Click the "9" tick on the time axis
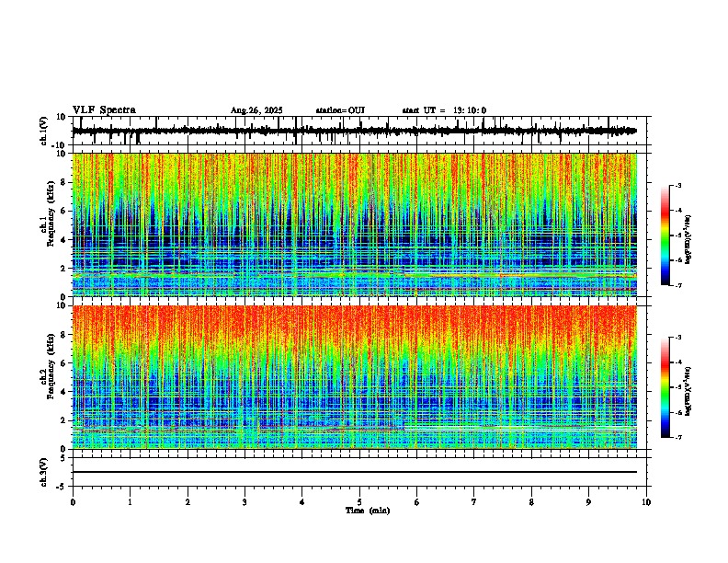Image resolution: width=728 pixels, height=563 pixels. coord(588,502)
